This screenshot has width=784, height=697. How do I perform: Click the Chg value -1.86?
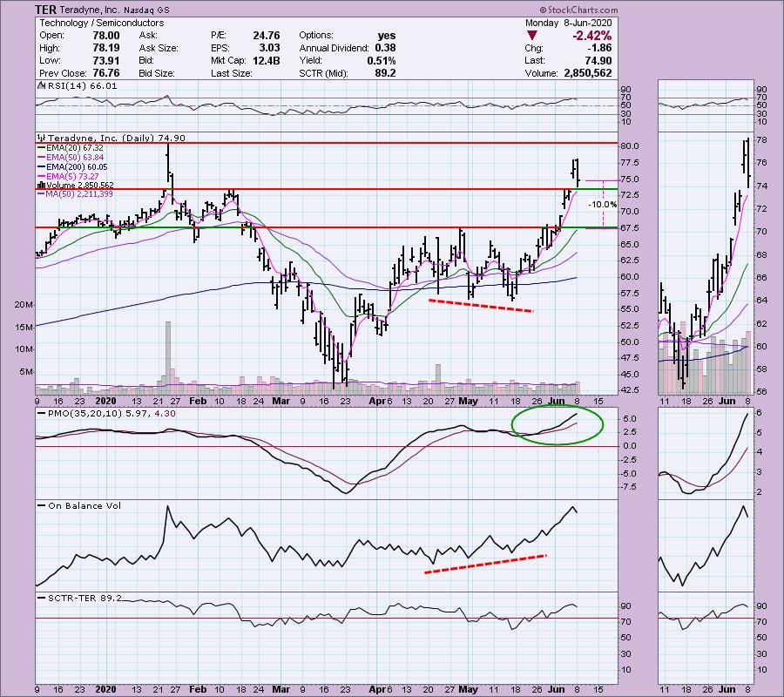point(600,48)
